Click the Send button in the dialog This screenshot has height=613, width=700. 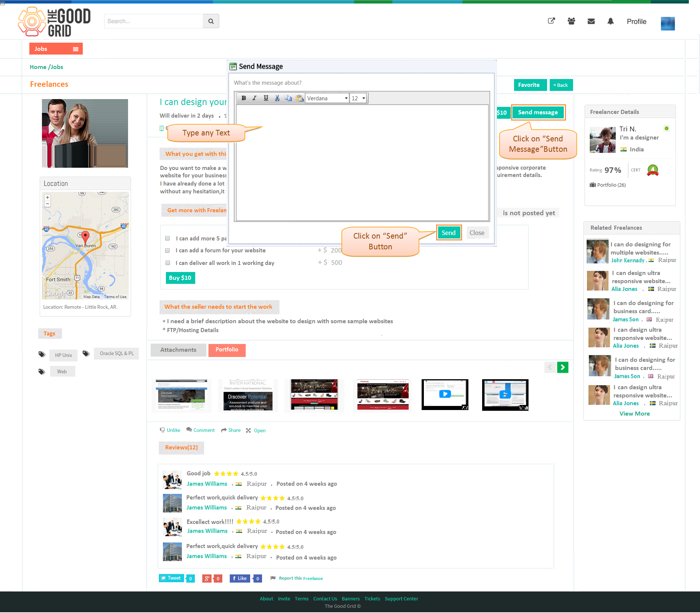[449, 233]
